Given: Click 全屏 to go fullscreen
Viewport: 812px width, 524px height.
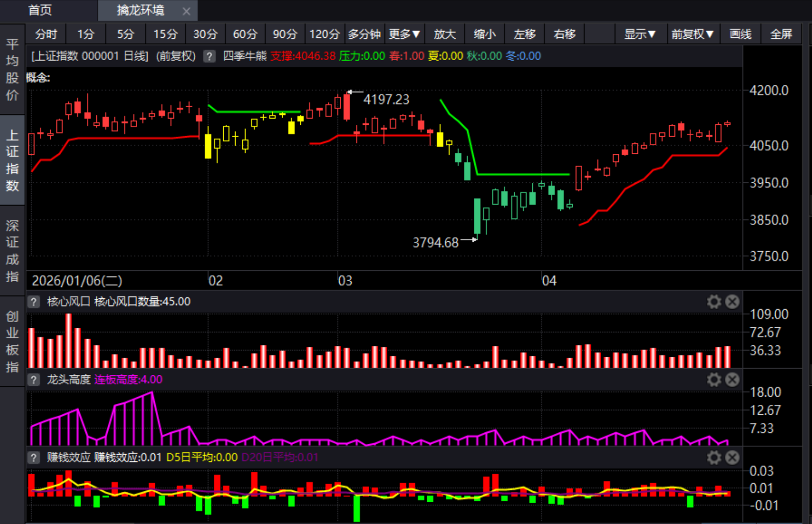Looking at the screenshot, I should 781,34.
